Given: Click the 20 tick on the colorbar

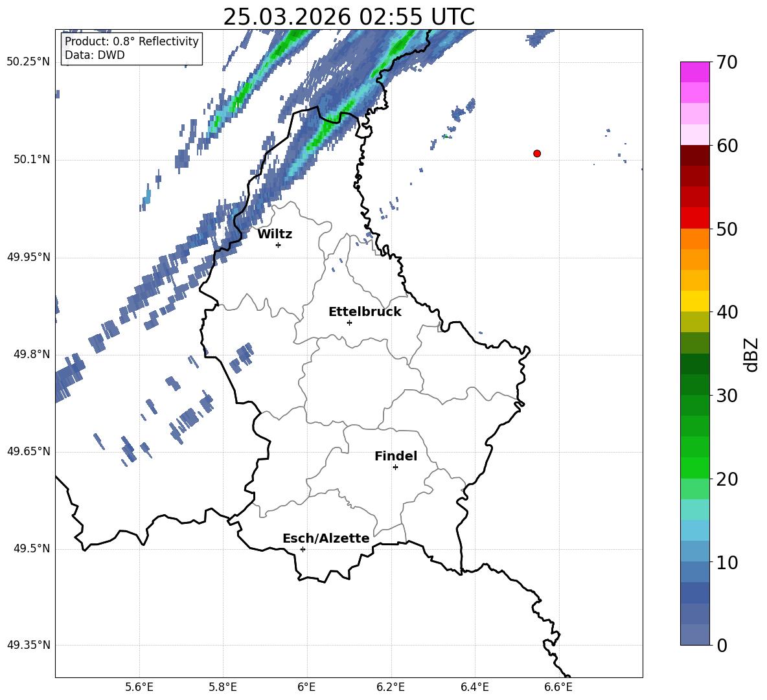Looking at the screenshot, I should click(727, 479).
